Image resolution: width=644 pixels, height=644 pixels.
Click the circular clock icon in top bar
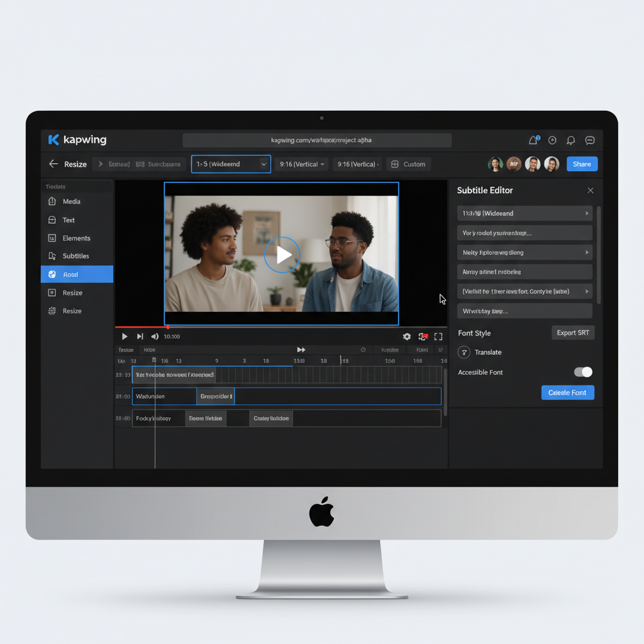tap(552, 140)
